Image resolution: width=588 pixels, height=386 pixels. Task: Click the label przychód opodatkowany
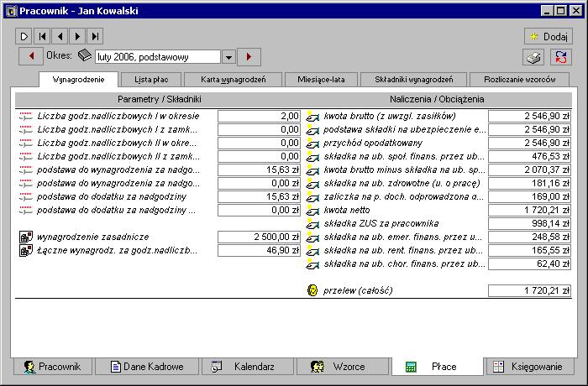tap(373, 143)
